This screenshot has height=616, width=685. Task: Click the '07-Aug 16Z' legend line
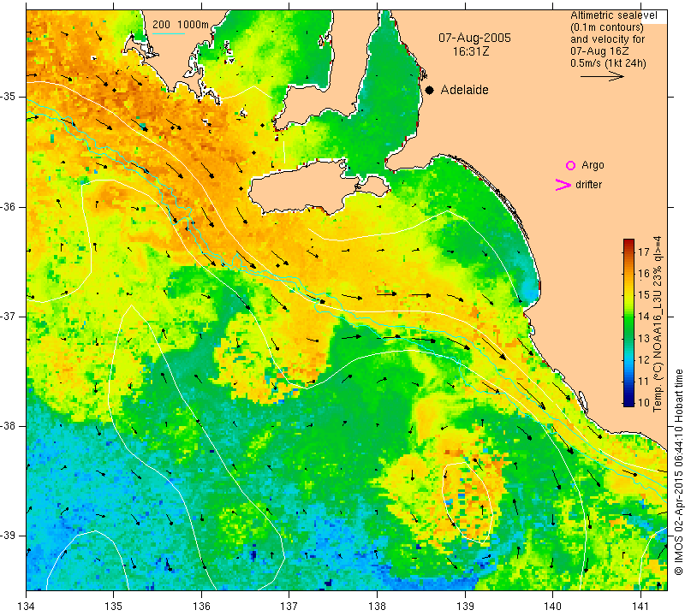(x=599, y=51)
